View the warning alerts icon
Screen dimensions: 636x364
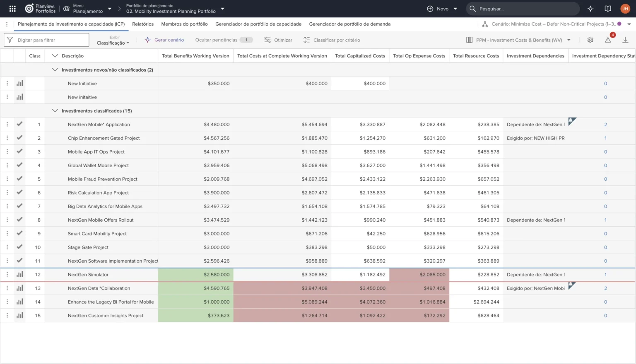[x=608, y=40]
